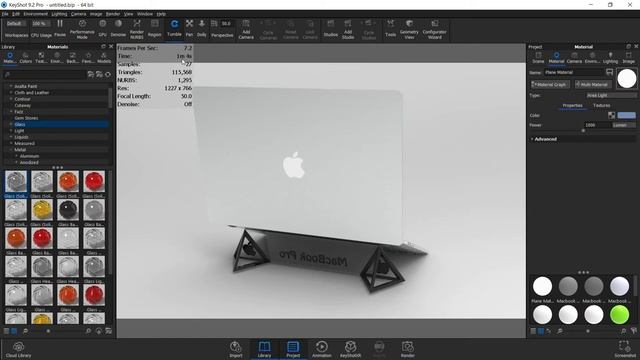Click the Power slider handle
This screenshot has width=640, height=360.
click(x=583, y=131)
